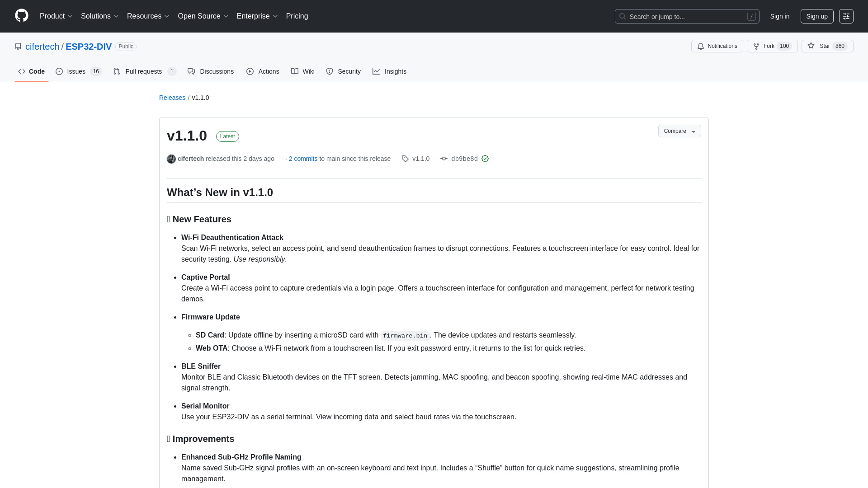Click the Latest release badge
This screenshot has width=868, height=488.
(227, 136)
